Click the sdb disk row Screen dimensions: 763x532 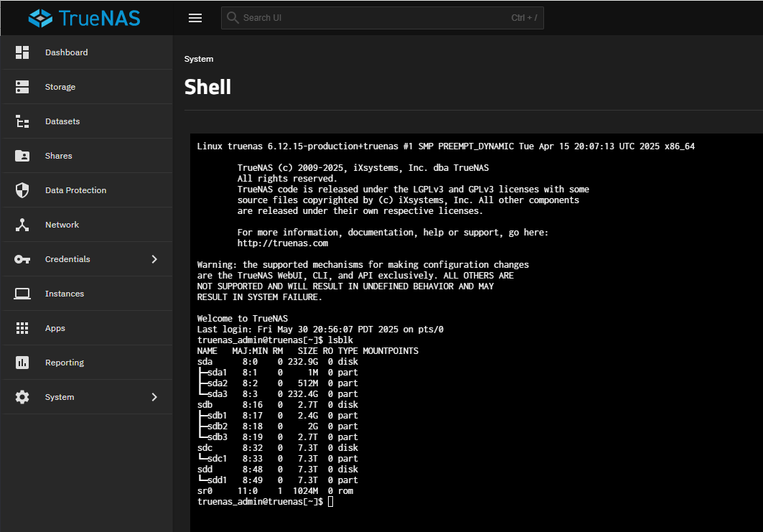coord(277,405)
